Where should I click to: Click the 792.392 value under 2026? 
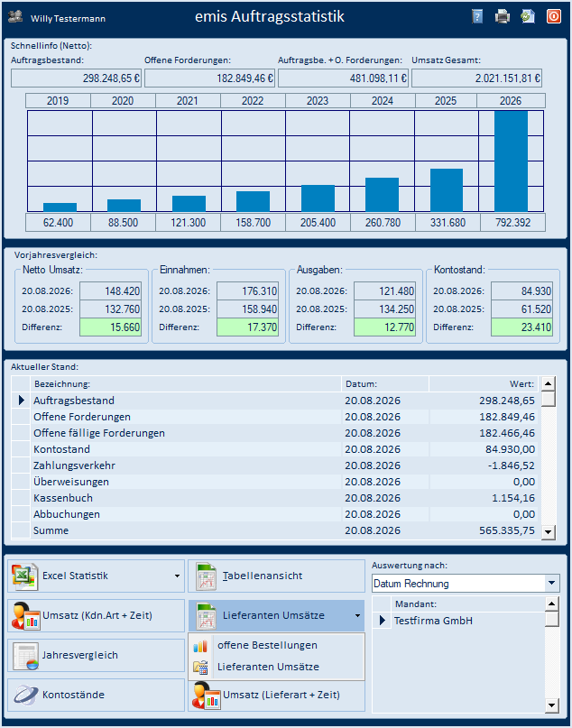coord(512,223)
